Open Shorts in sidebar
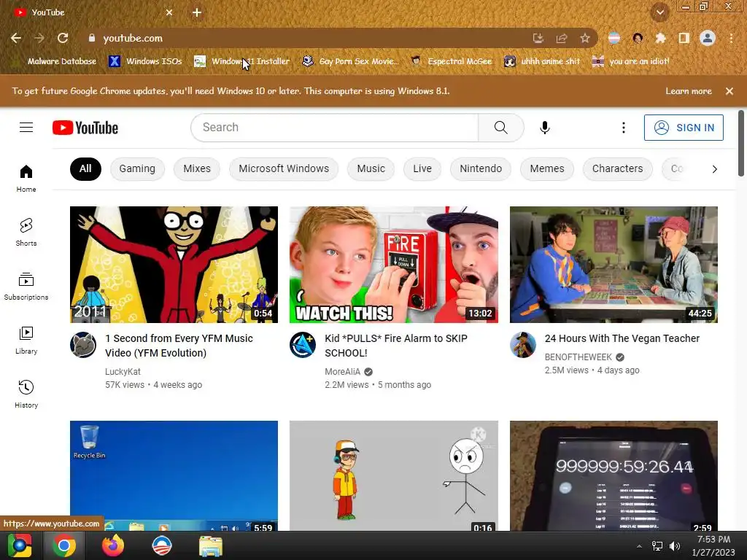Screen dimensions: 747x560 [x=26, y=233]
